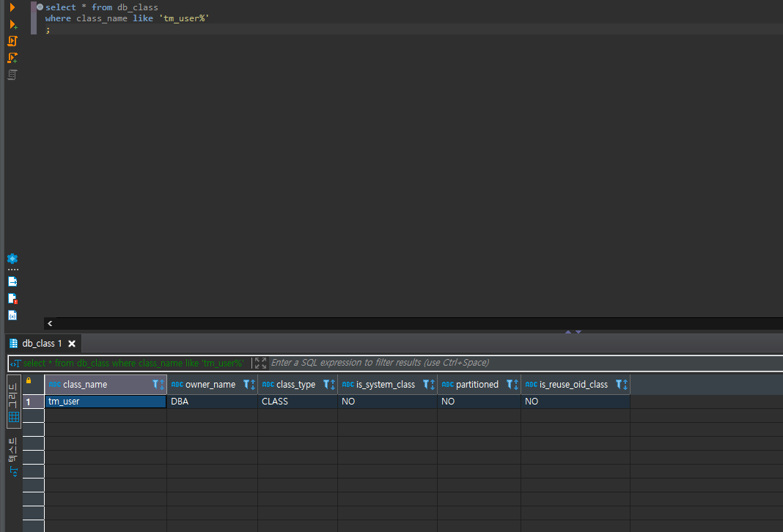This screenshot has height=532, width=783.
Task: Maximize results panel with up arrow
Action: click(567, 332)
